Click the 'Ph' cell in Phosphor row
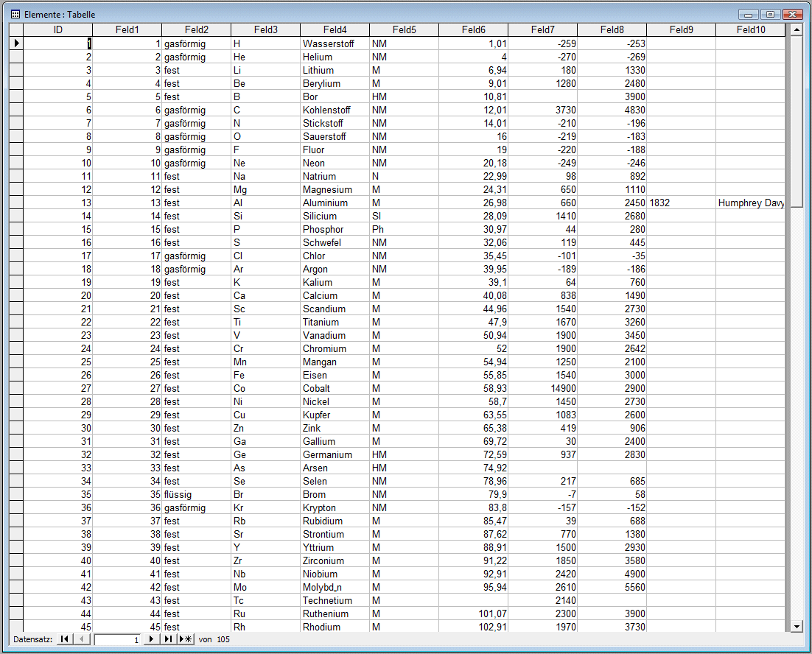Viewport: 812px width, 654px height. [x=405, y=229]
